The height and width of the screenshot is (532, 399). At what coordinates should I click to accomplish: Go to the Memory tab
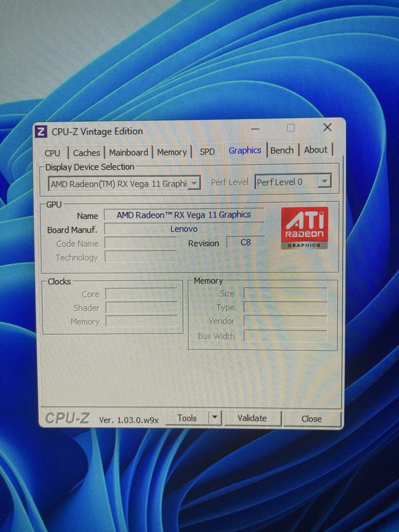172,152
